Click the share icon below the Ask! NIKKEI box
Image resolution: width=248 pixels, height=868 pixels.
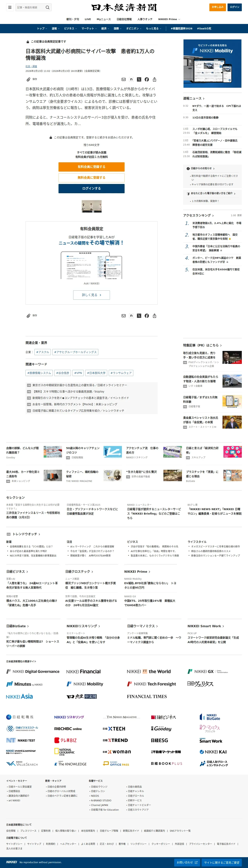coord(154,316)
